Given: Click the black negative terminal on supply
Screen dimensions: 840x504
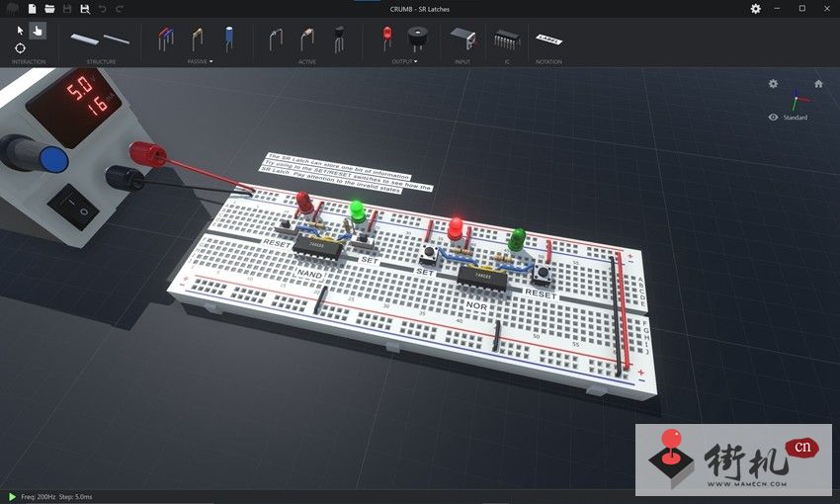Looking at the screenshot, I should 126,178.
